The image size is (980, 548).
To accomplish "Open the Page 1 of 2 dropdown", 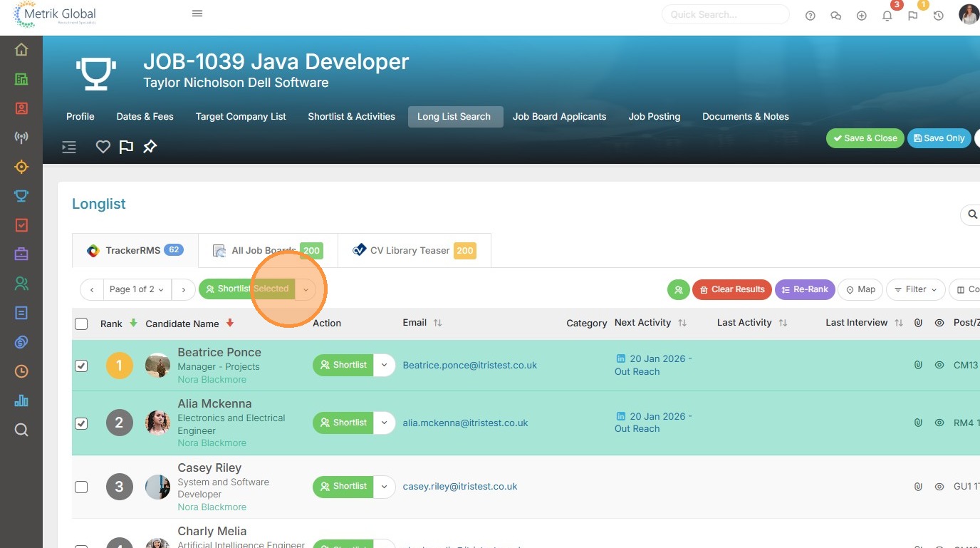I will tap(136, 289).
